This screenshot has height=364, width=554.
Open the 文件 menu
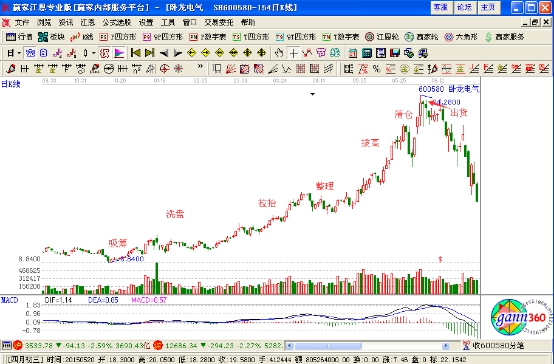coord(22,23)
